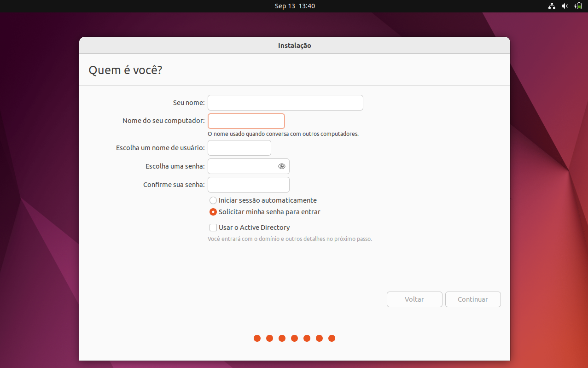The width and height of the screenshot is (588, 368).
Task: Select Iniciar sessão automaticamente option
Action: (x=263, y=200)
